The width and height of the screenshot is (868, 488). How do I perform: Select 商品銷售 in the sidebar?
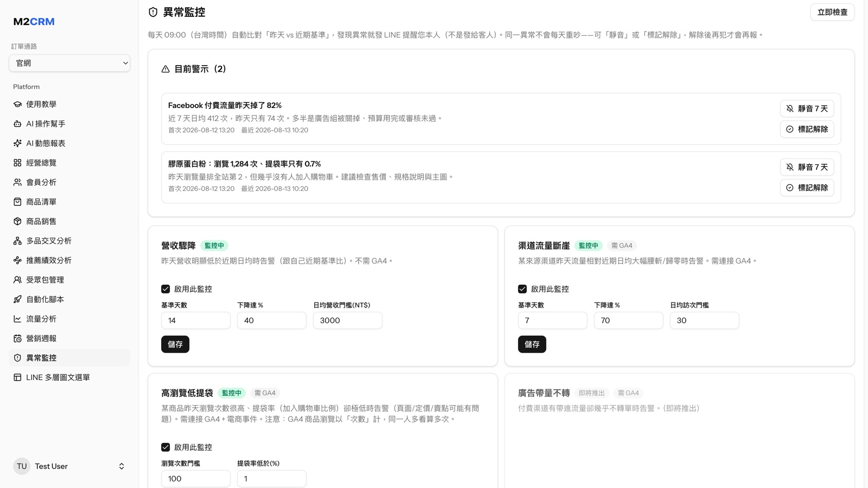tap(69, 221)
